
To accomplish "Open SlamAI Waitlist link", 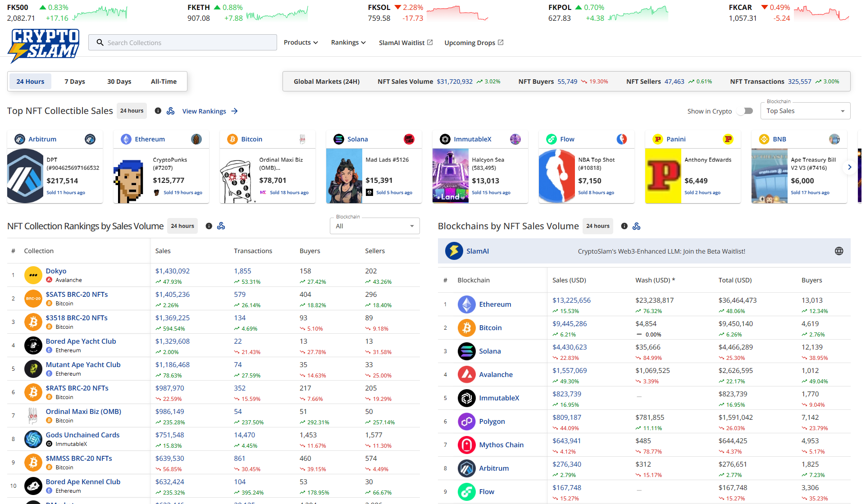I will pos(406,42).
